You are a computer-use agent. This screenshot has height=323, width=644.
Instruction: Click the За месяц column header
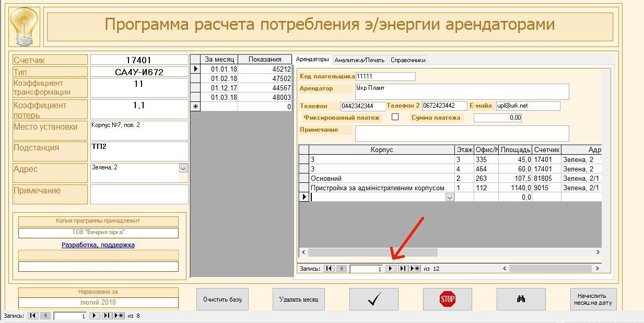click(219, 60)
